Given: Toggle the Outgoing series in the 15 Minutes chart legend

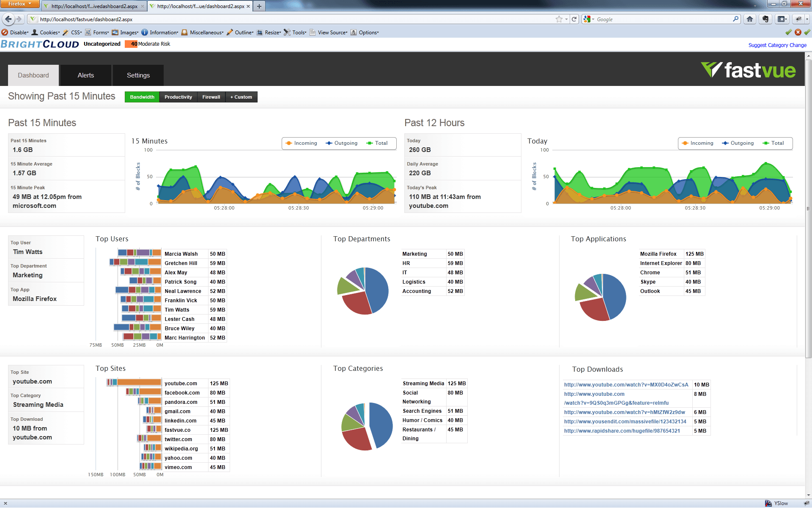Looking at the screenshot, I should 341,143.
